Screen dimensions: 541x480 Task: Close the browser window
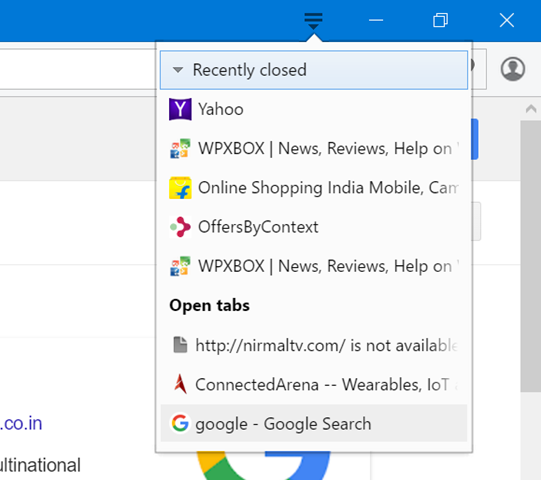pyautogui.click(x=507, y=20)
